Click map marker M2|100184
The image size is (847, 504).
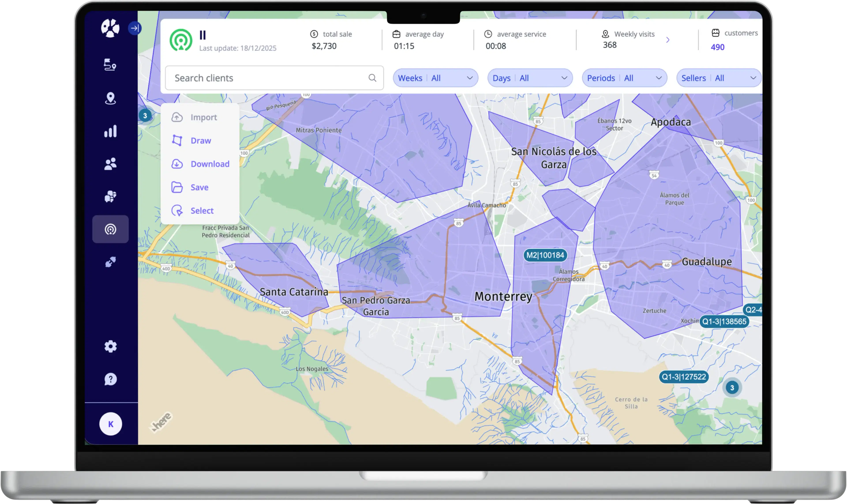pos(545,255)
